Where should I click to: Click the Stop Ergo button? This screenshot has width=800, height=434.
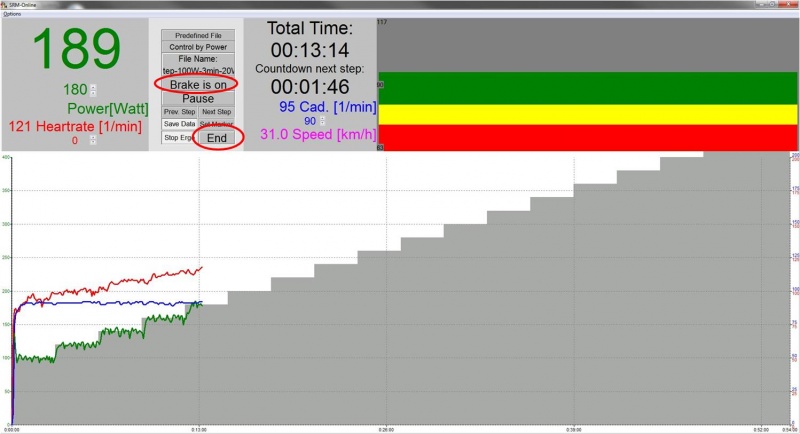coord(177,137)
